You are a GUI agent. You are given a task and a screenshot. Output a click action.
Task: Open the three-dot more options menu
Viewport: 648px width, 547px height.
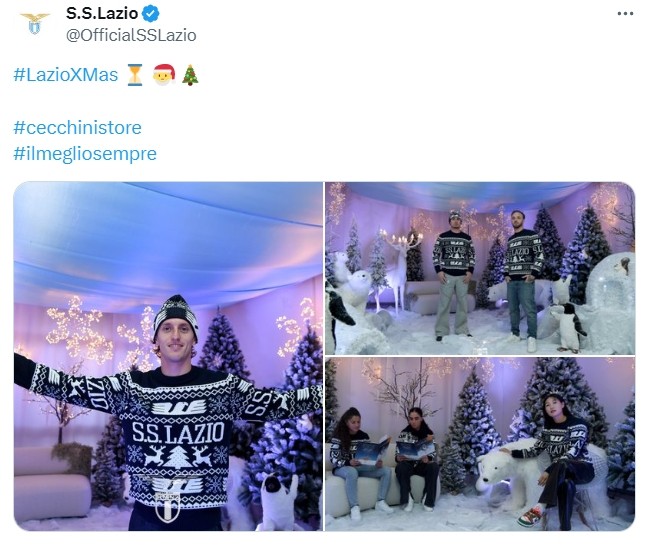click(625, 14)
